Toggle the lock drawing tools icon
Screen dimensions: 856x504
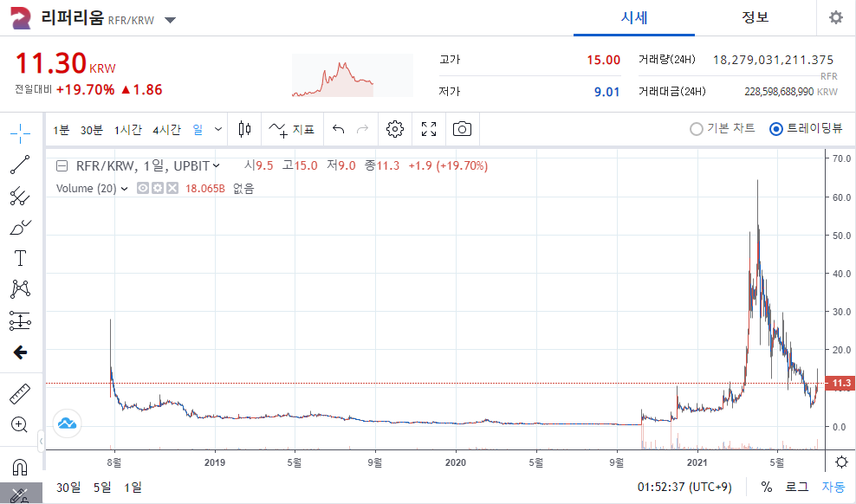coord(20,495)
